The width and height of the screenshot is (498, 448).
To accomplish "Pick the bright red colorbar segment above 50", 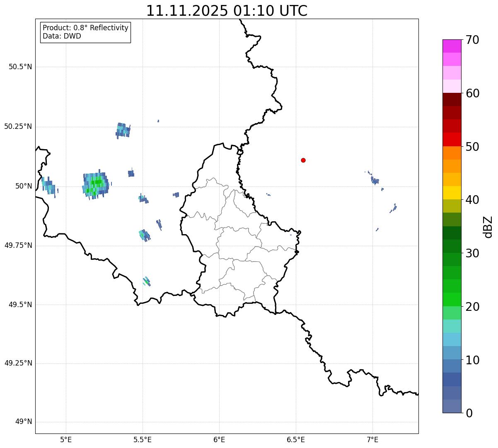I will (x=452, y=139).
